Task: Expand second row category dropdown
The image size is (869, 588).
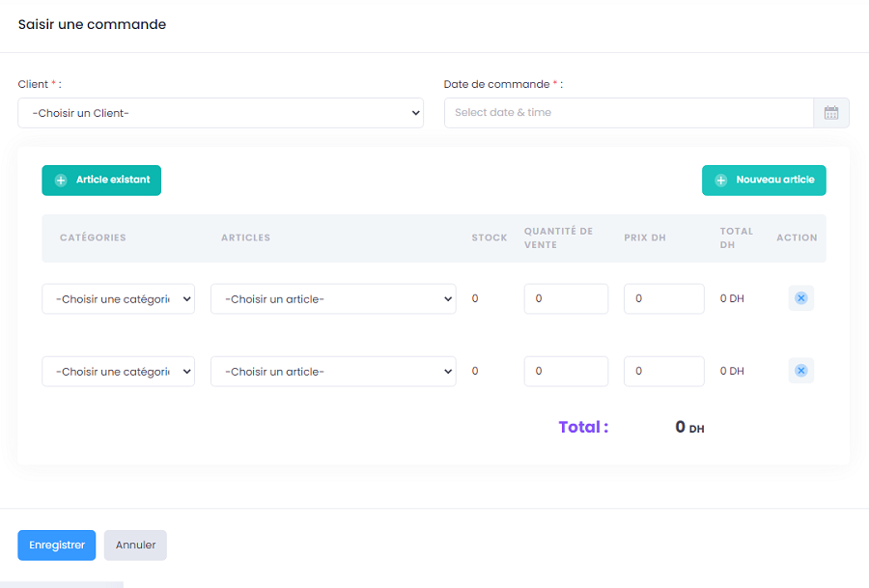Action: click(118, 372)
